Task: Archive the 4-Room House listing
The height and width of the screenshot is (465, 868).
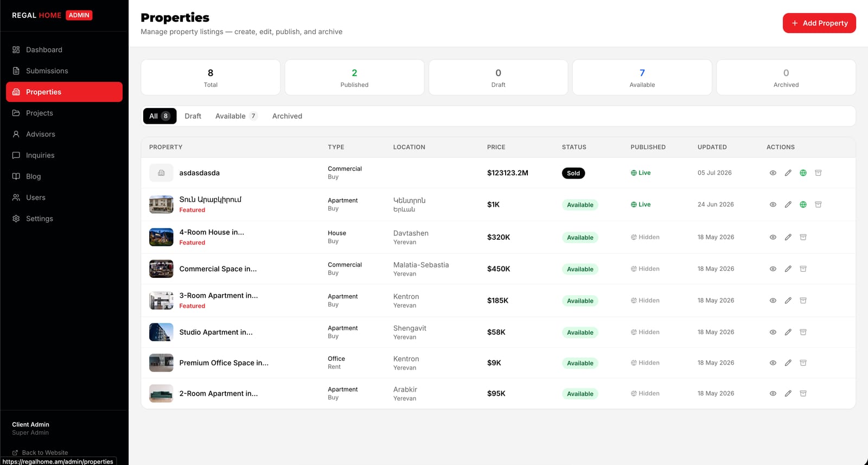Action: 803,237
